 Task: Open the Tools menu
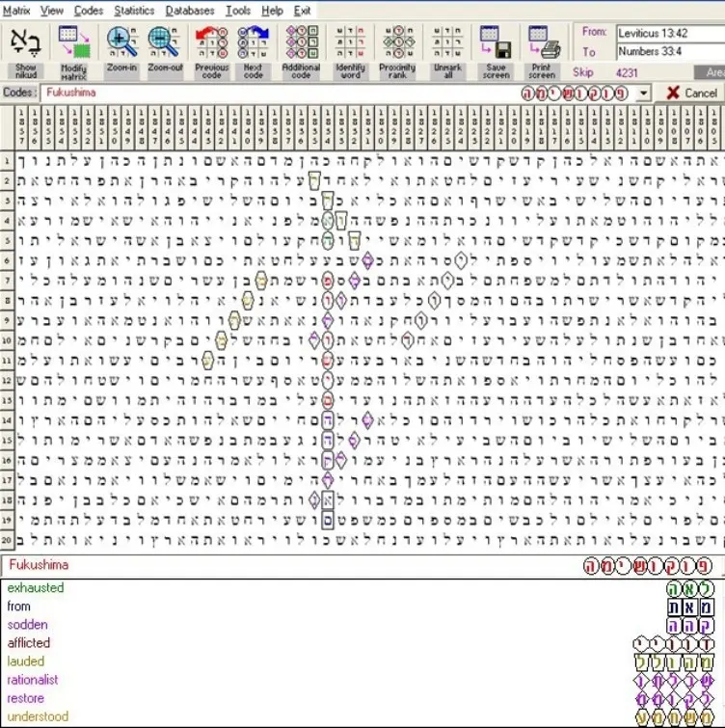click(238, 11)
